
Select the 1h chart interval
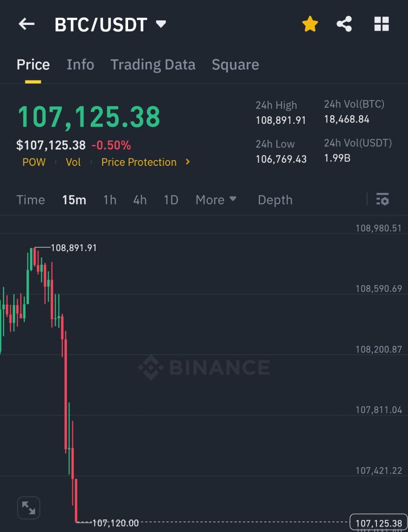tap(110, 200)
